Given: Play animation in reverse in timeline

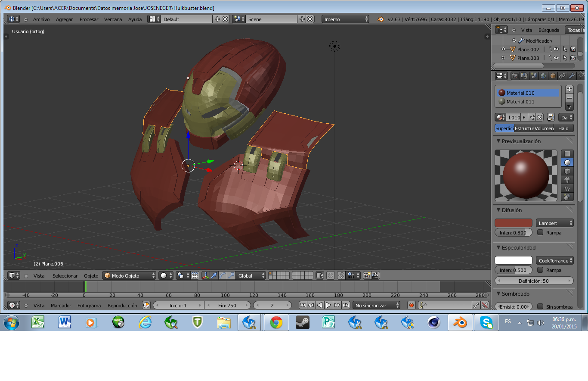Looking at the screenshot, I should click(x=320, y=305).
